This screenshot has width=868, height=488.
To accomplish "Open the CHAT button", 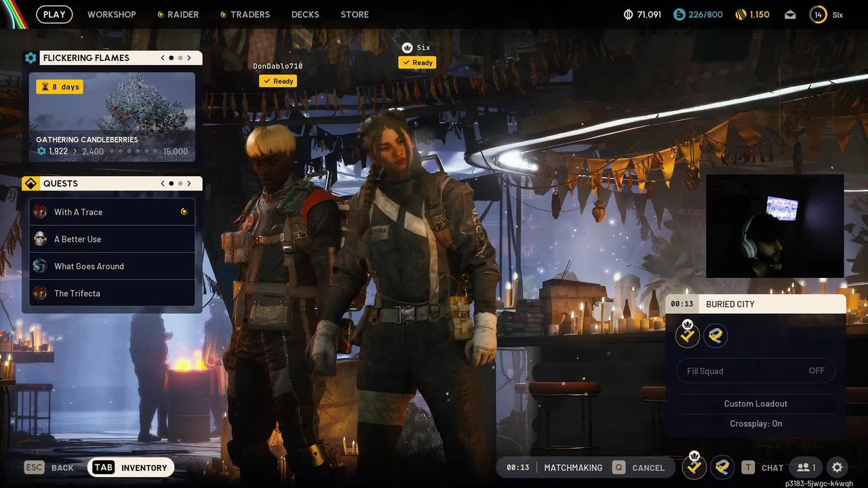I will tap(762, 467).
